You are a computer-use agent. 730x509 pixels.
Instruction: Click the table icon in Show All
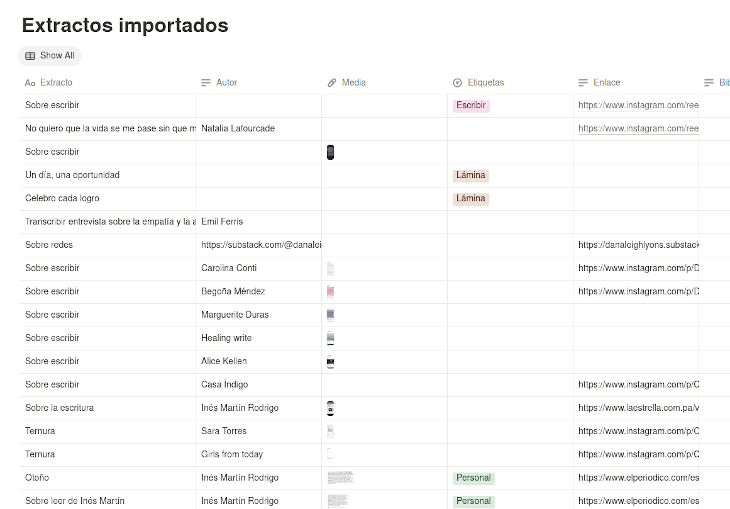tap(30, 56)
